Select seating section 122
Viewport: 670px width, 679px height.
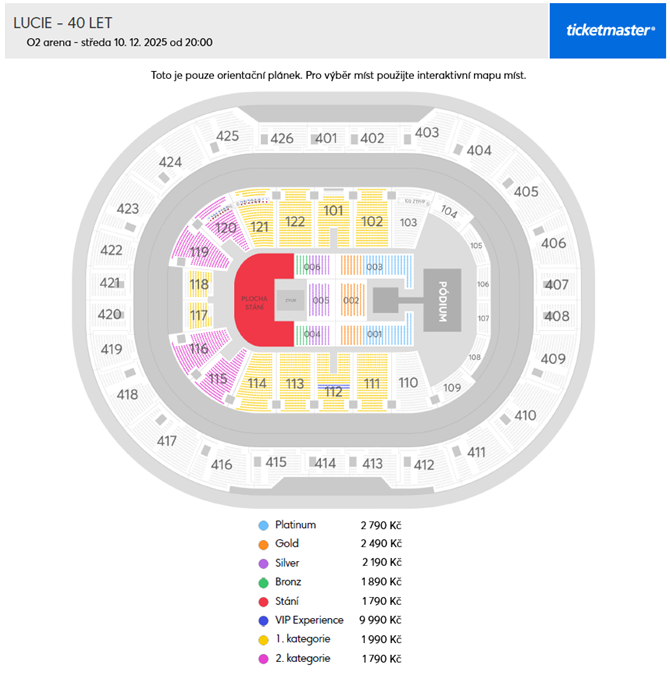click(x=295, y=223)
